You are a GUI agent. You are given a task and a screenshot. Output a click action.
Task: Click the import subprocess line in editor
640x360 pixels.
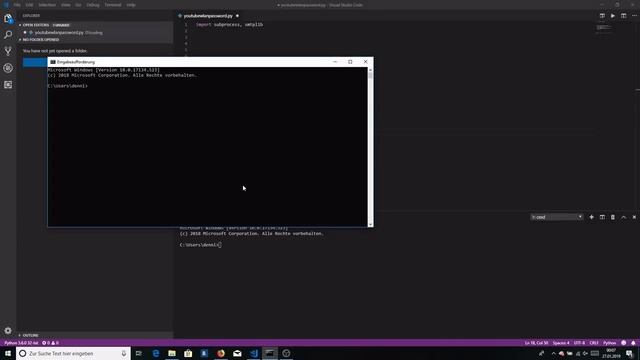pyautogui.click(x=229, y=24)
